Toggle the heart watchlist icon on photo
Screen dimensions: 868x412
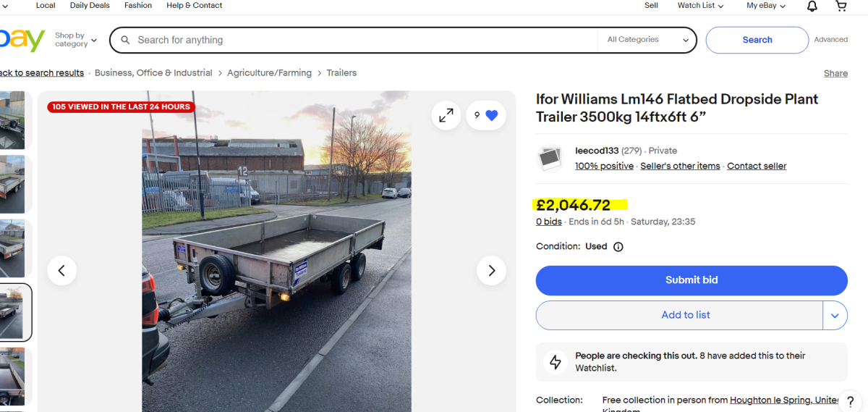(492, 115)
